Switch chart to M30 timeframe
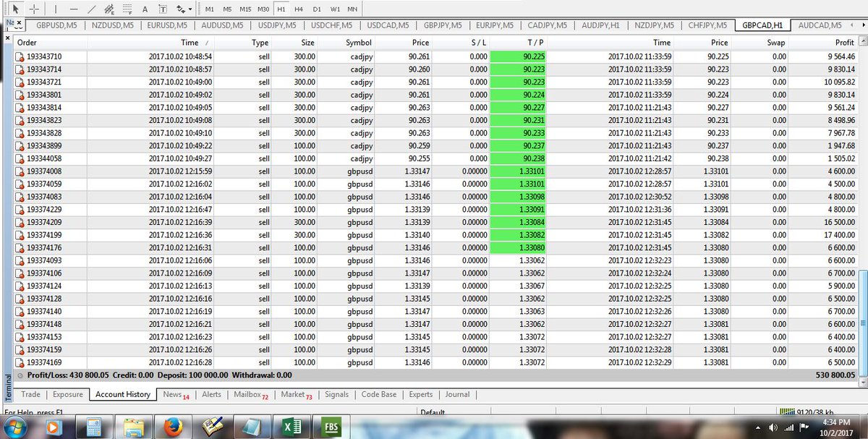Viewport: 868px width, 439px height. tap(264, 9)
